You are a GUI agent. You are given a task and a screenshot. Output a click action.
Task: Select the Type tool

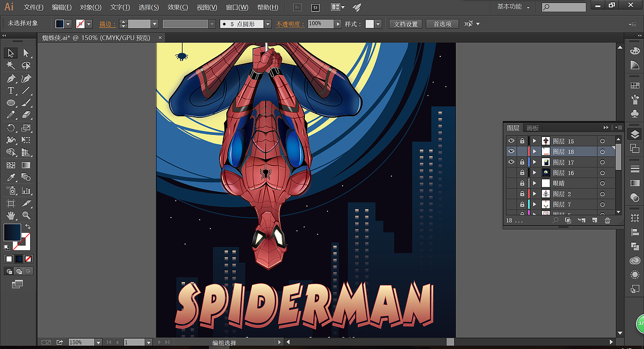click(10, 90)
